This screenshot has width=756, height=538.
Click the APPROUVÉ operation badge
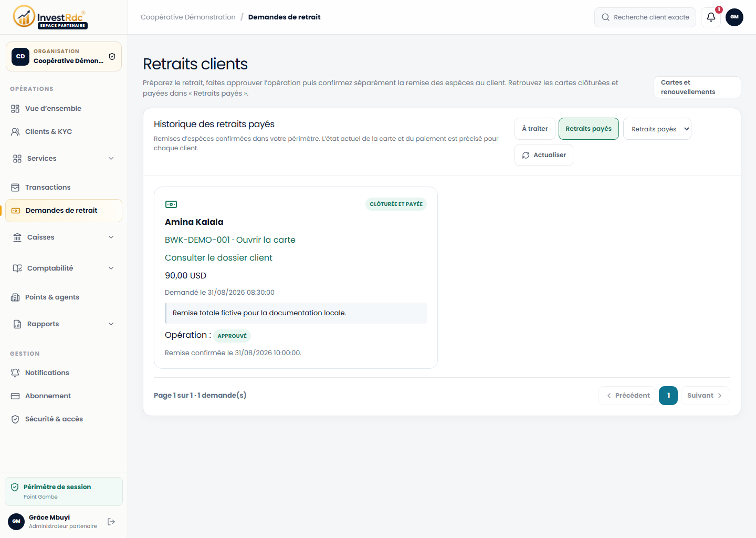(x=232, y=336)
